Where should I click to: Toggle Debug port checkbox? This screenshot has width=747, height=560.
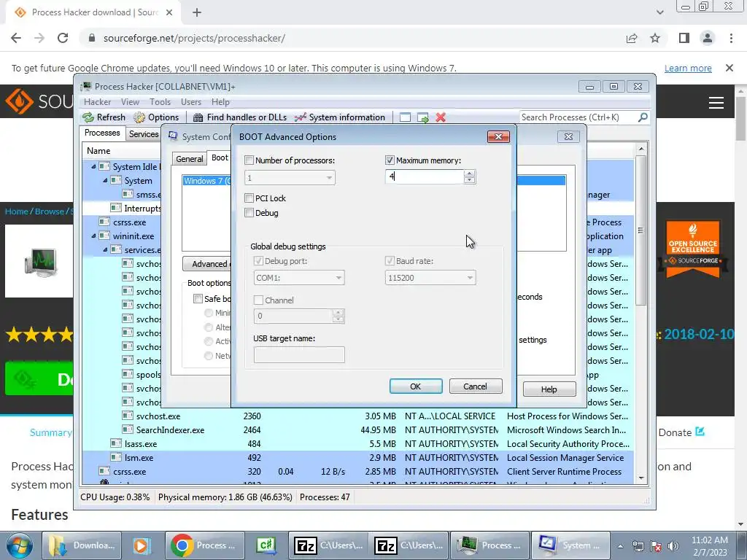tap(258, 261)
